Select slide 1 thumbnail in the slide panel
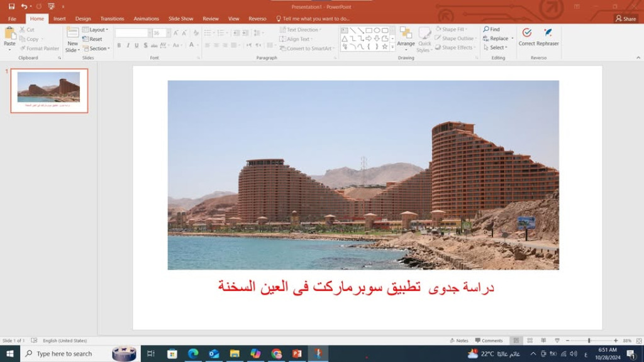644x362 pixels. click(x=48, y=90)
